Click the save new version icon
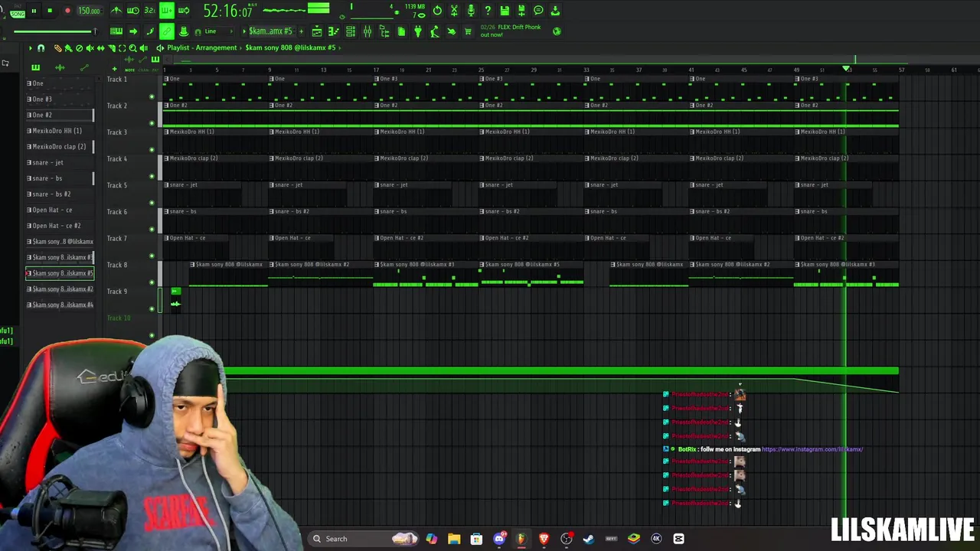The image size is (980, 551). [x=521, y=11]
